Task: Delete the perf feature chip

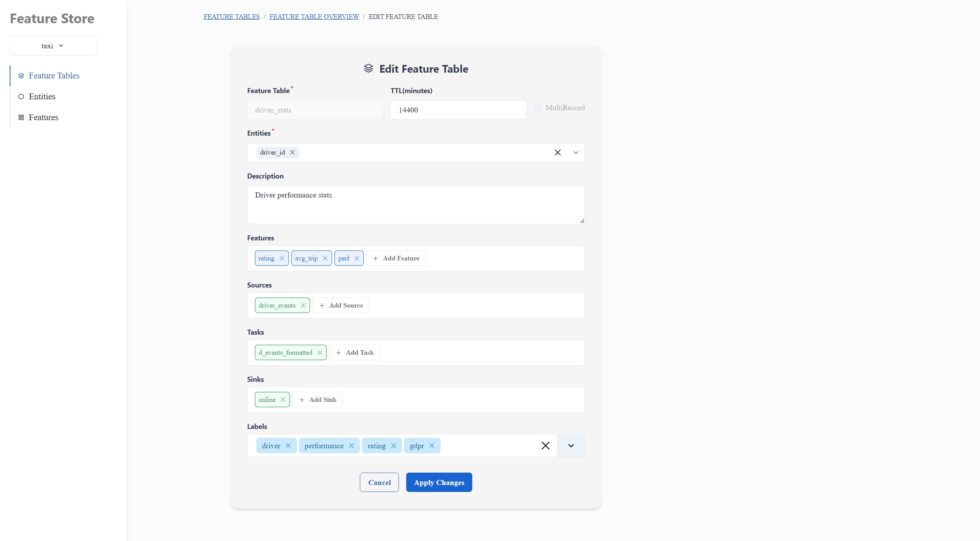Action: (x=357, y=259)
